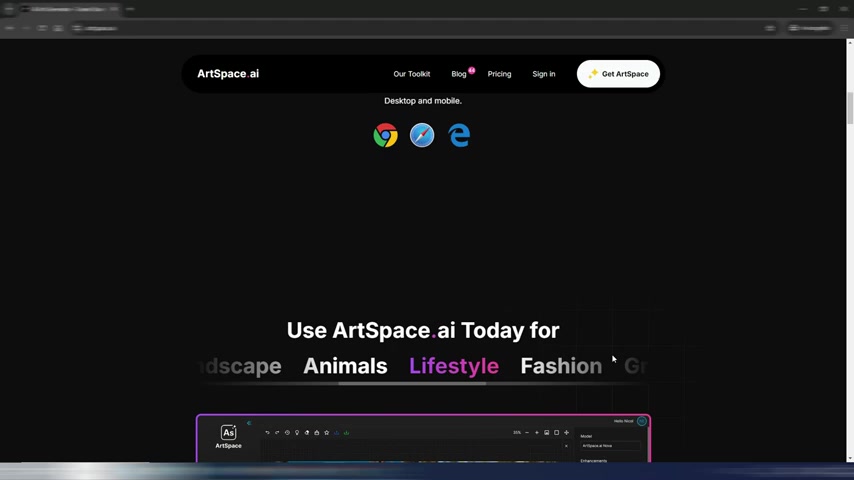Click the lightbulb icon in preview toolbar

click(x=297, y=433)
